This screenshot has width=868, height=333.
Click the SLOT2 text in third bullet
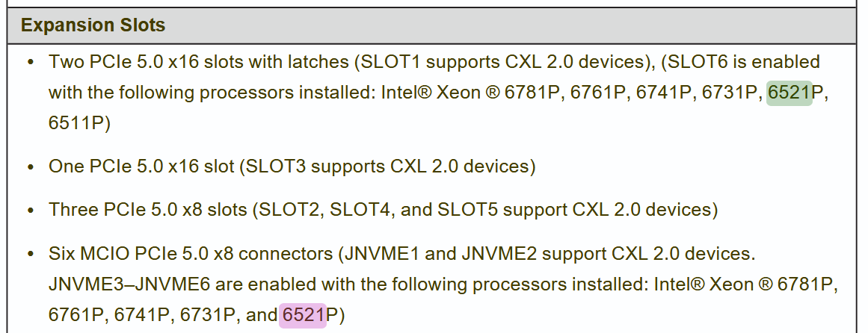tap(288, 210)
